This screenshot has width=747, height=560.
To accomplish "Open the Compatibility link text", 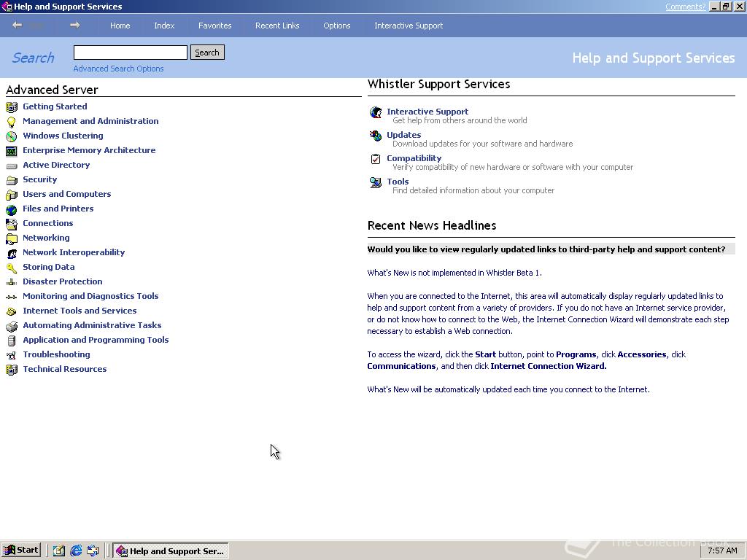I will point(414,158).
